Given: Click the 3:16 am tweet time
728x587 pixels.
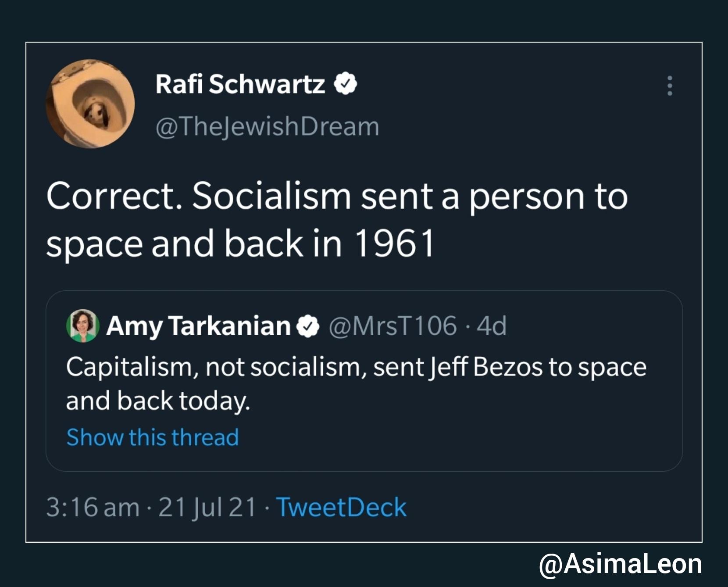Looking at the screenshot, I should click(x=93, y=507).
